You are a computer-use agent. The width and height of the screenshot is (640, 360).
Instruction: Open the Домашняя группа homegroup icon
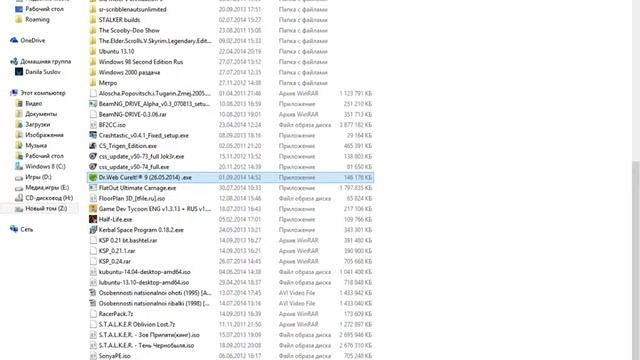14,61
